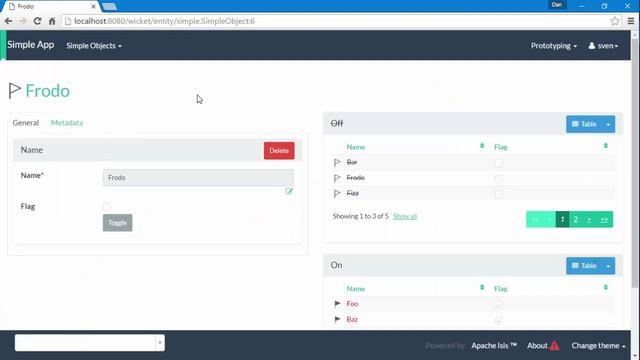Toggle Flag checkbox in Frodo row
The width and height of the screenshot is (640, 360).
(498, 179)
